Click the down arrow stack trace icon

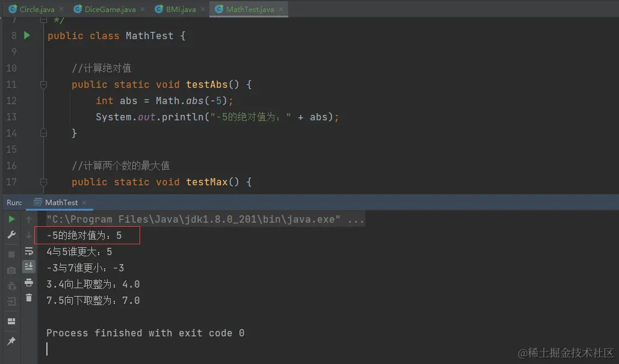29,235
